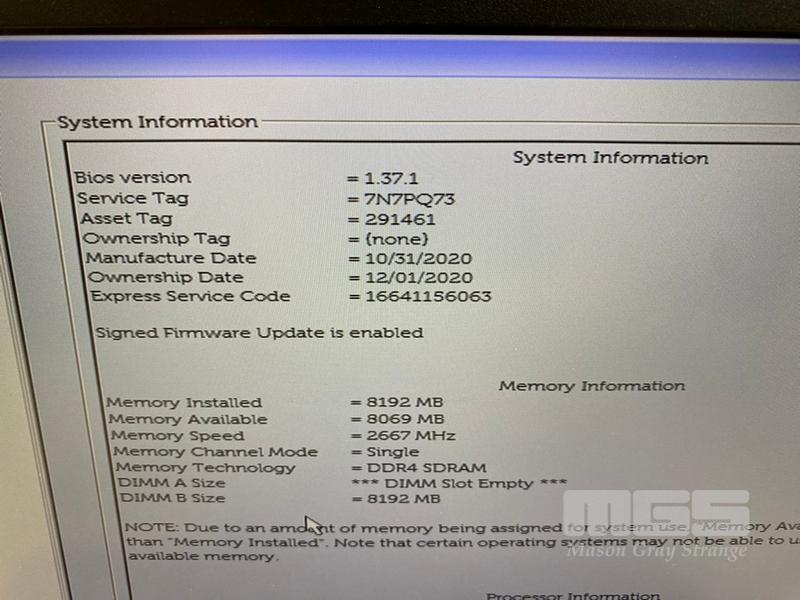Viewport: 800px width, 600px height.
Task: Click the System Information group title
Action: coord(157,122)
